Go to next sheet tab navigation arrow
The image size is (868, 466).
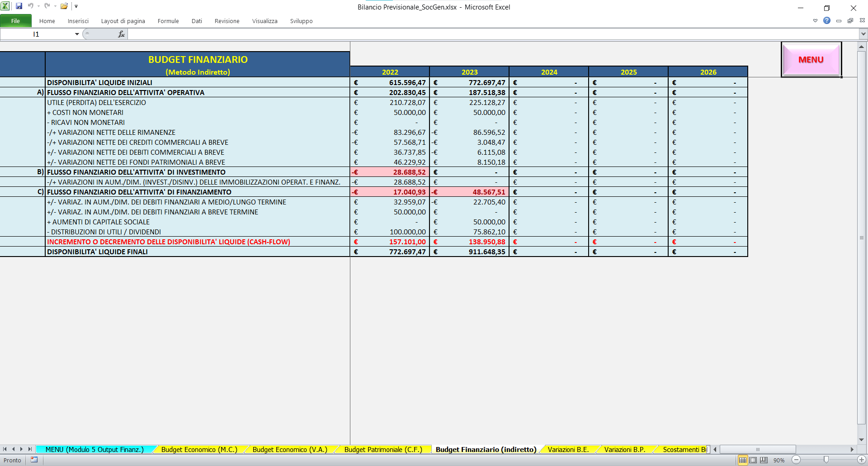point(21,449)
